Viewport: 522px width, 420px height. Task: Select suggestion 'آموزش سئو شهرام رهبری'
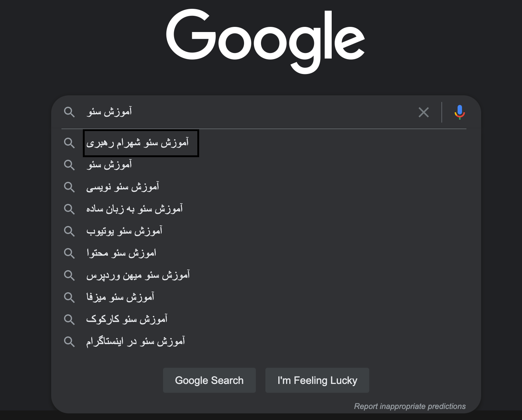tap(138, 143)
